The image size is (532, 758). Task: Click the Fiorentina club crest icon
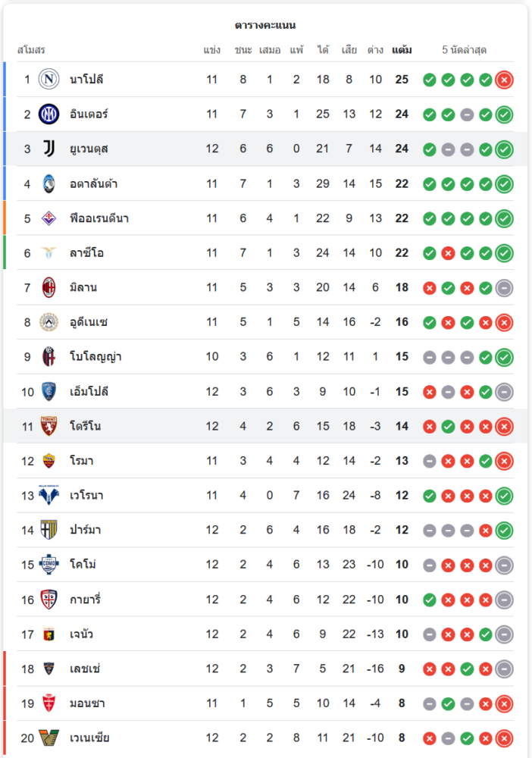coord(49,218)
